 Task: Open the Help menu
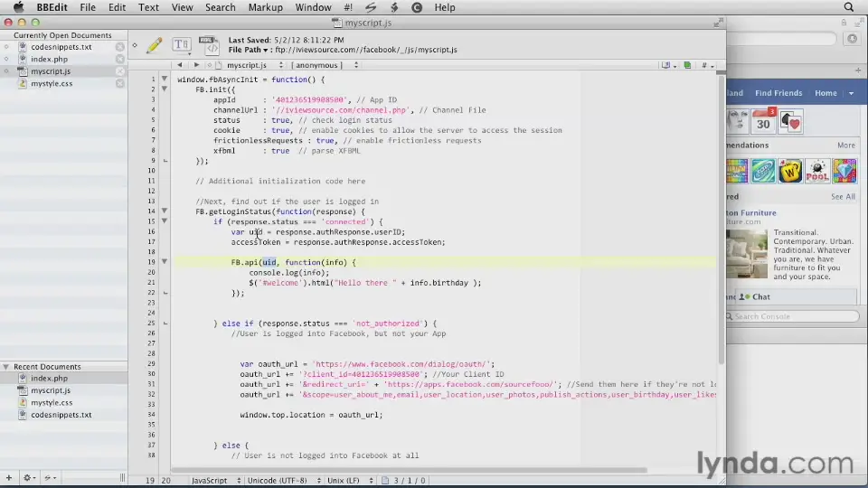coord(445,7)
